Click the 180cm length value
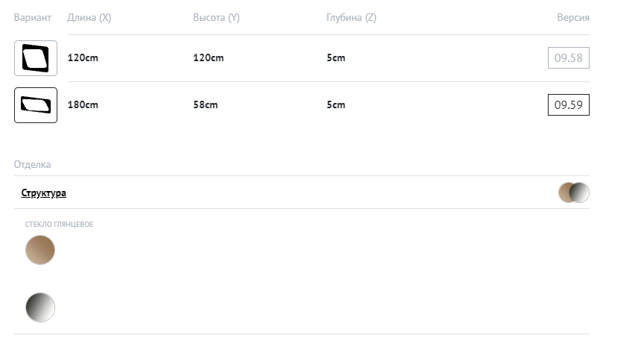 83,105
